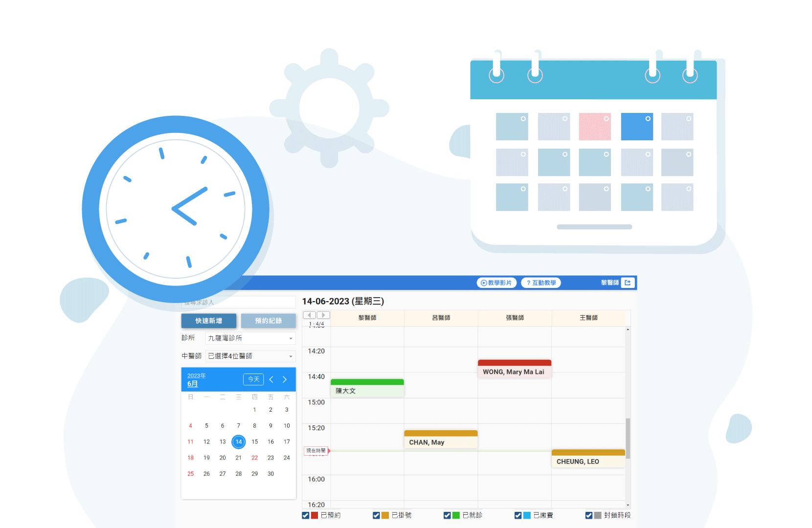Toggle the 已掛號 registered checkbox
Image resolution: width=812 pixels, height=528 pixels.
click(x=376, y=515)
